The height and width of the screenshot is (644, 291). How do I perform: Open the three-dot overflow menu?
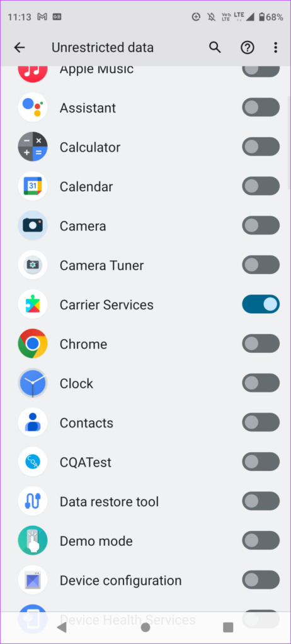[275, 48]
